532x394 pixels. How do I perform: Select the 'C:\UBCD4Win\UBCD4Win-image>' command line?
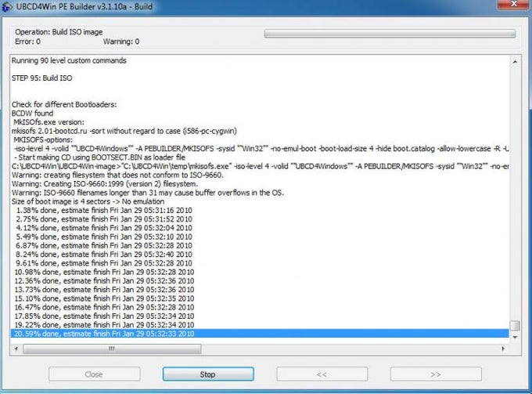click(260, 166)
